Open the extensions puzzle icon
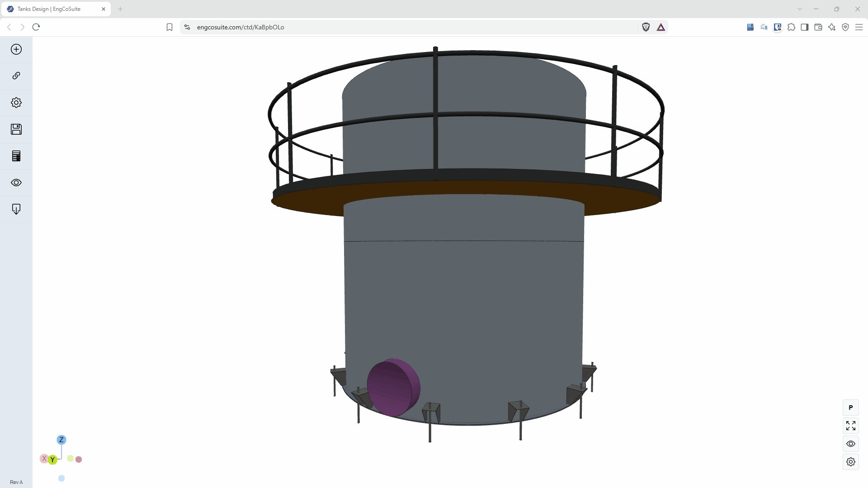 tap(791, 27)
